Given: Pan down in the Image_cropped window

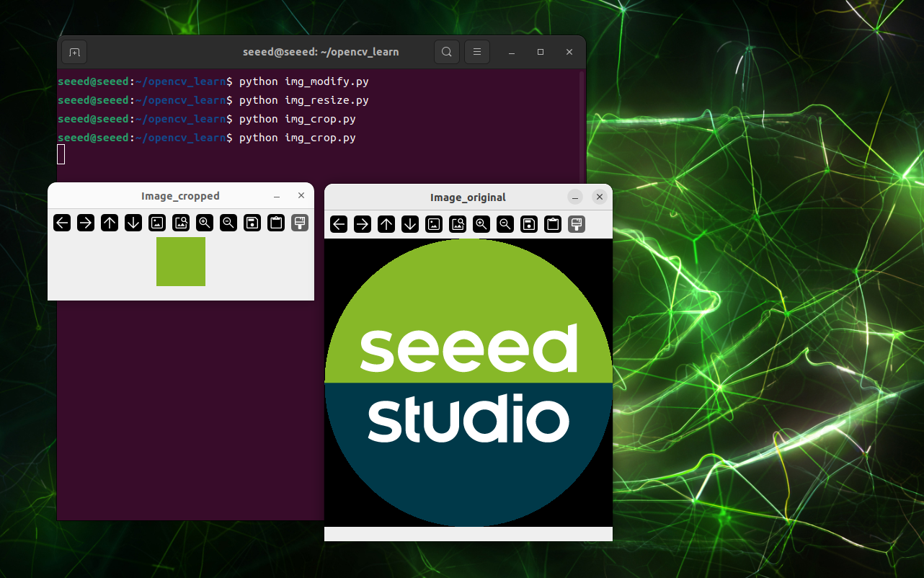Looking at the screenshot, I should click(133, 223).
